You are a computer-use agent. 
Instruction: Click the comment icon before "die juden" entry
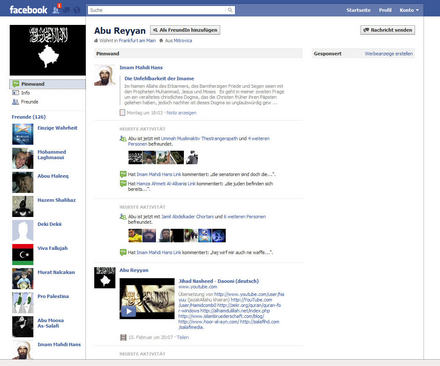[123, 183]
